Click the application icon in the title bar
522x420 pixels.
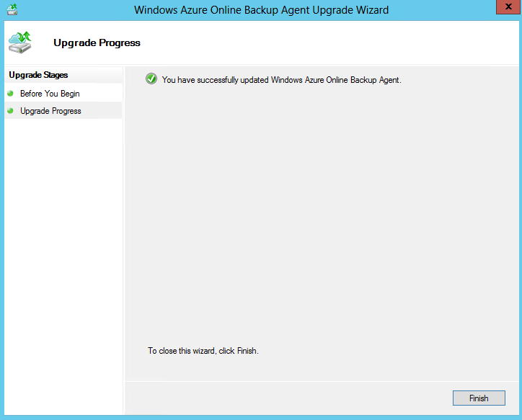12,10
